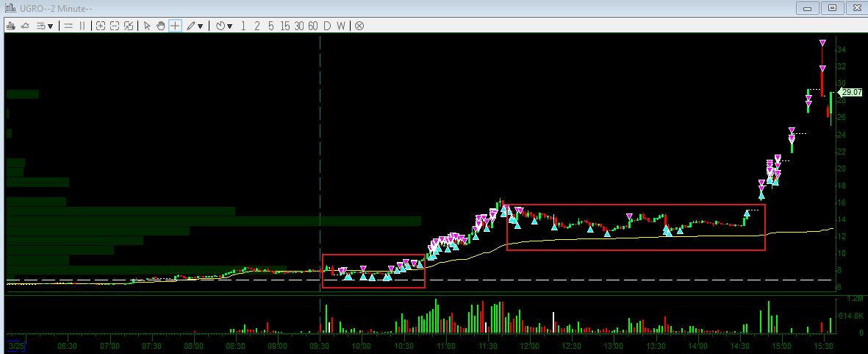Switch to the 2 minute timeframe
The image size is (868, 354).
point(257,26)
